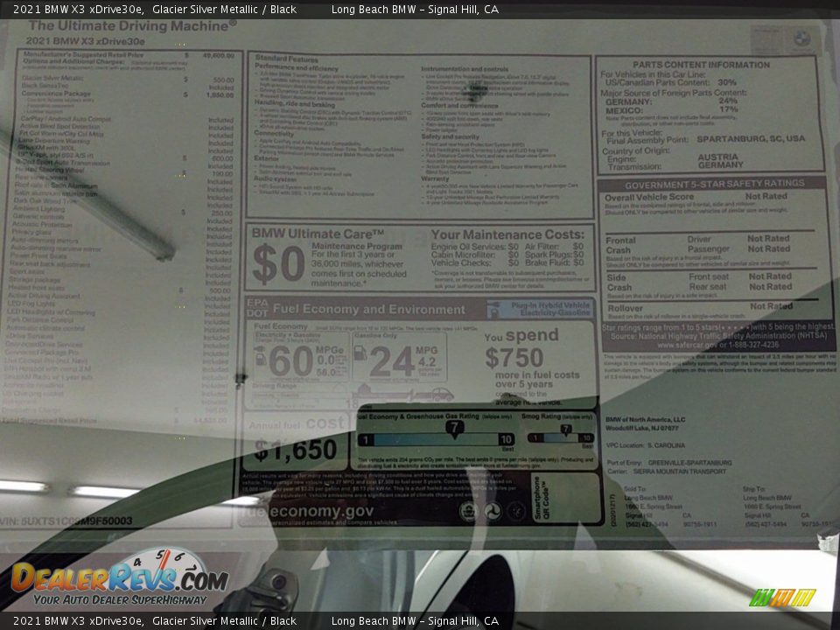Click 'SIERRA MOUNTAIN TRANSPORT' carrier text
Image resolution: width=840 pixels, height=630 pixels.
tap(679, 472)
